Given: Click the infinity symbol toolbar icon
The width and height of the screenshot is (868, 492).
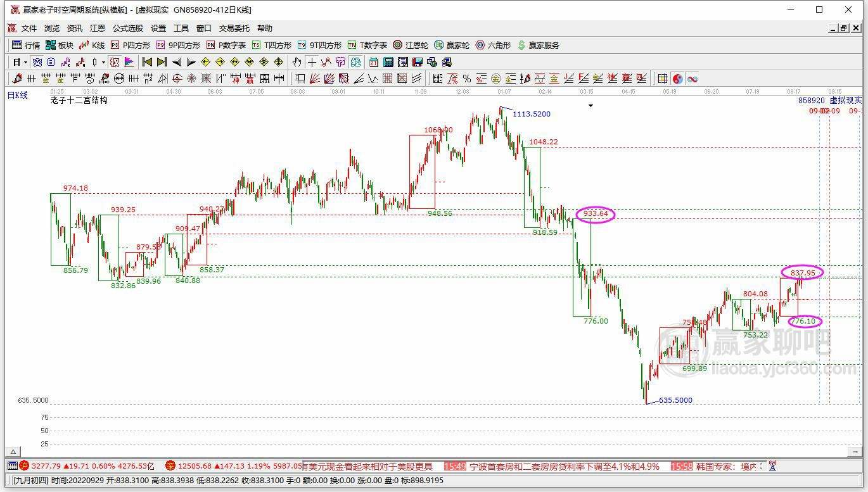Looking at the screenshot, I should coord(692,79).
